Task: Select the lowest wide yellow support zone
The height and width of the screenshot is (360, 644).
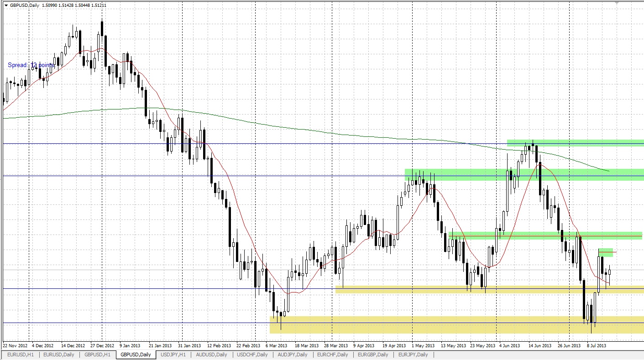Action: coord(457,324)
